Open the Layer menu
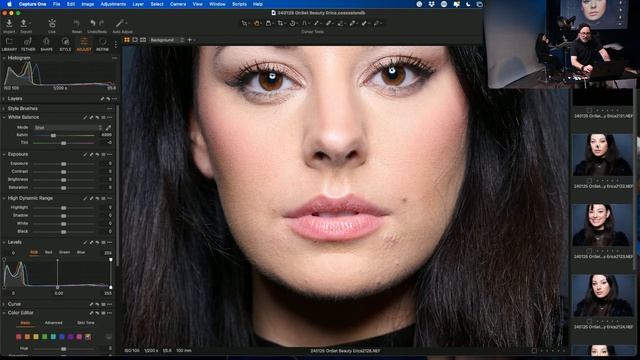The width and height of the screenshot is (640, 360). 138,4
